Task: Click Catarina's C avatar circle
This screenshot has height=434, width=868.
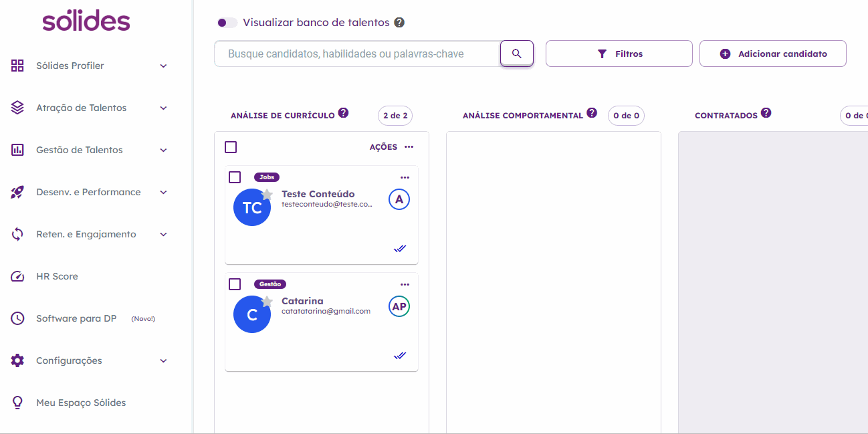Action: click(x=252, y=314)
